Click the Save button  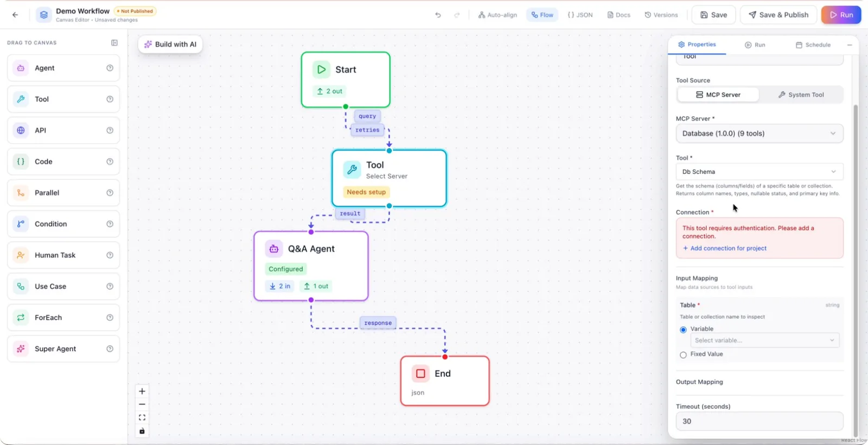713,15
